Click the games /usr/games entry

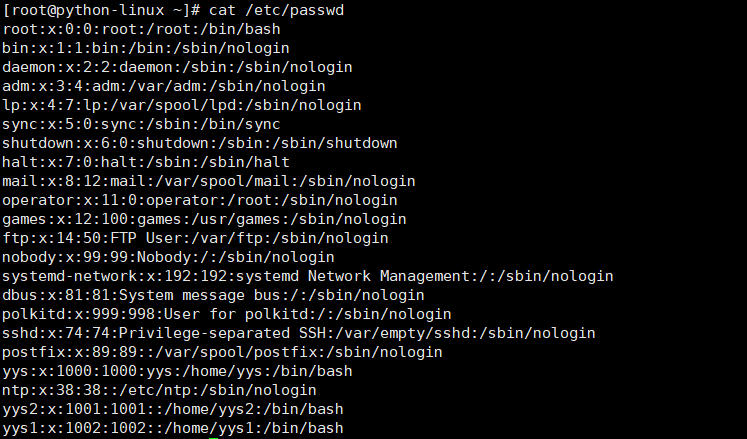click(x=204, y=219)
